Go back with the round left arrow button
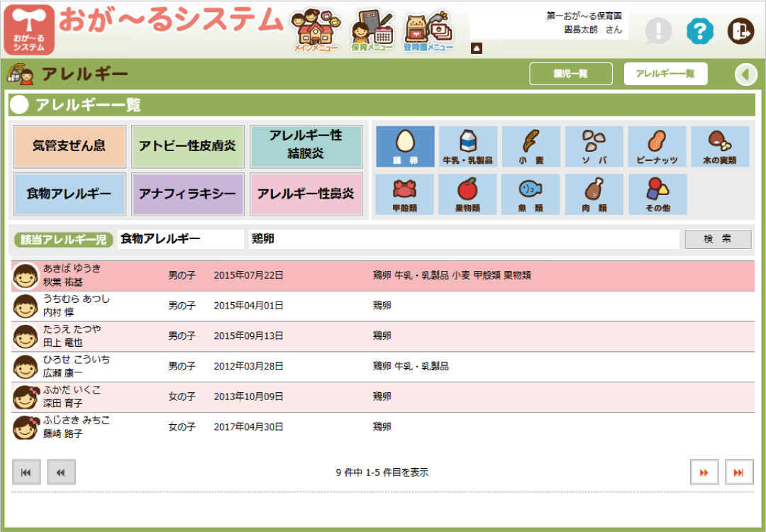The height and width of the screenshot is (532, 766). pos(745,74)
